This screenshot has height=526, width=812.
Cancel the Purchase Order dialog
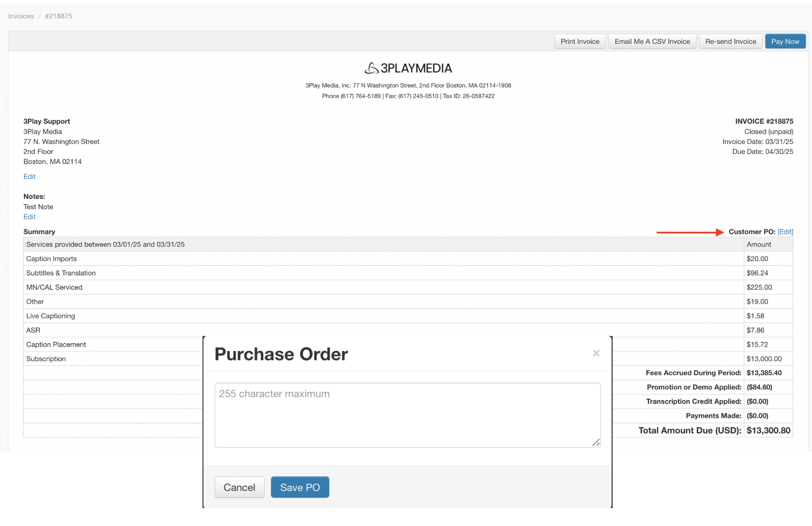(x=239, y=487)
